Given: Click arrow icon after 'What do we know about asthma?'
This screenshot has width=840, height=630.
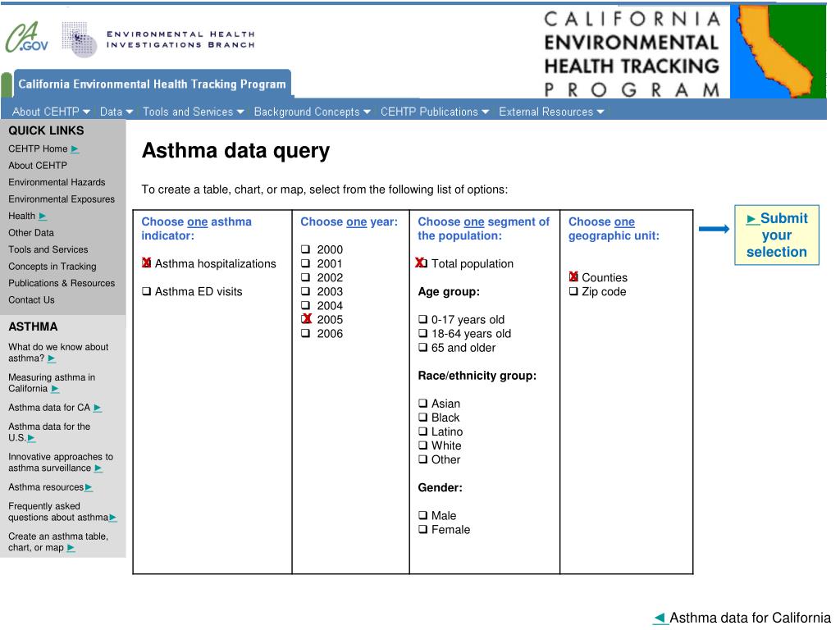Looking at the screenshot, I should [x=52, y=359].
